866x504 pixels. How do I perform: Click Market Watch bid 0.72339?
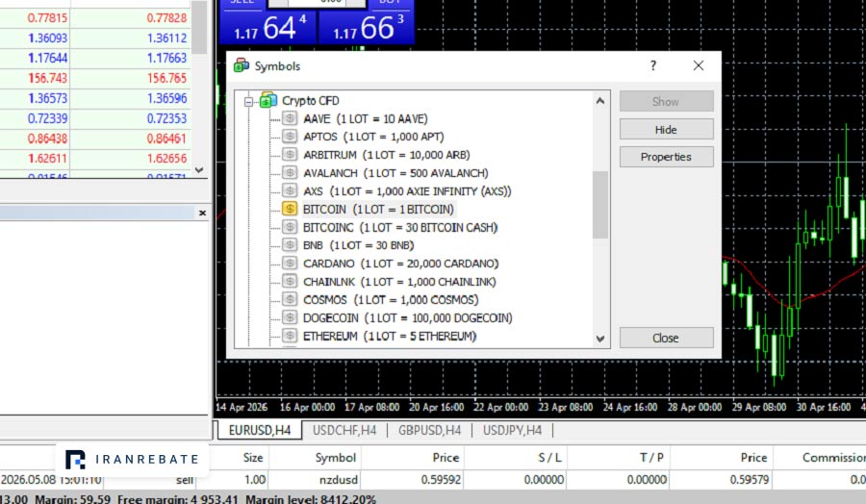point(47,118)
